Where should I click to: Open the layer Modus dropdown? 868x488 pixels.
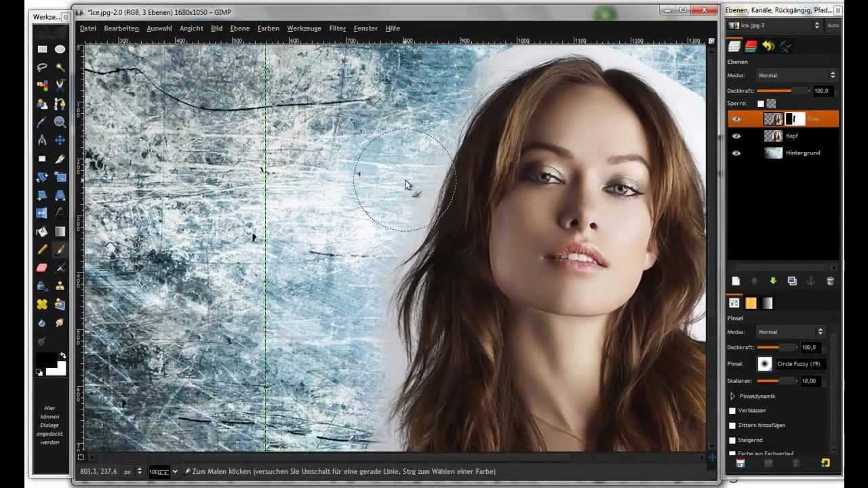[x=797, y=75]
